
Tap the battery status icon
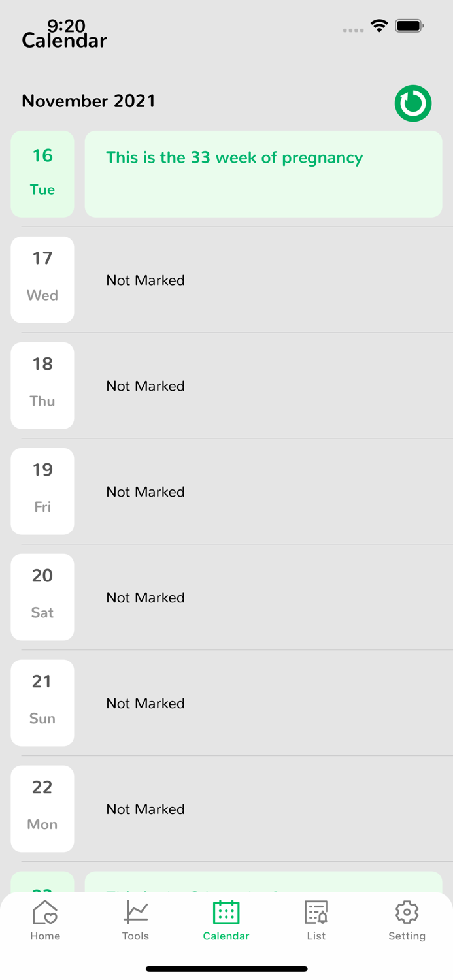(409, 26)
